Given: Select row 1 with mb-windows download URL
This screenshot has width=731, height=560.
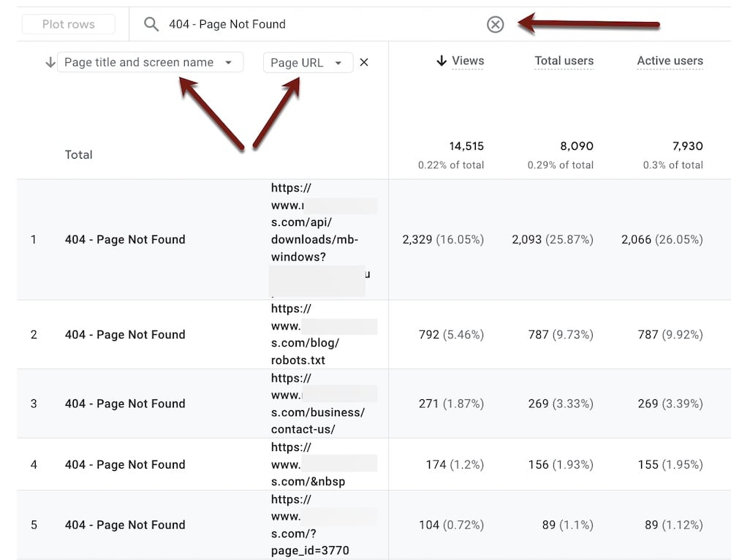Looking at the screenshot, I should [x=124, y=240].
